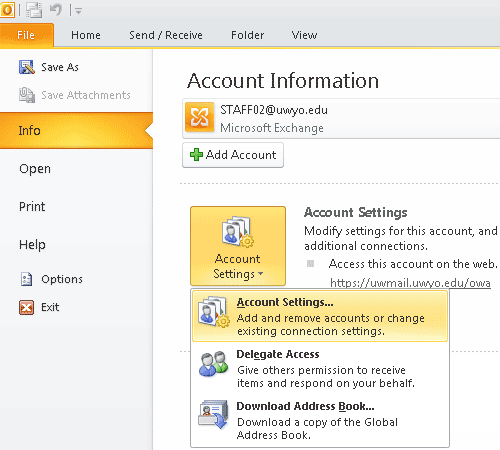The width and height of the screenshot is (500, 450).
Task: Switch to the Home tab
Action: click(x=86, y=35)
